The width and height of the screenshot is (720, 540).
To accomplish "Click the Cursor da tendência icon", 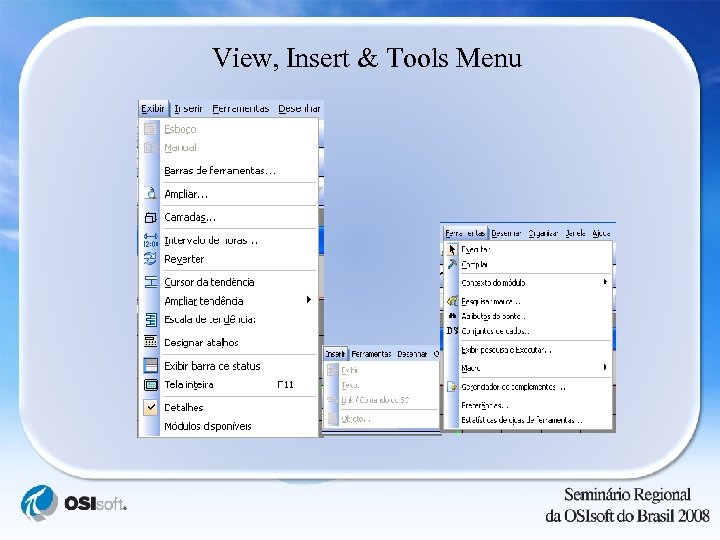I will tap(151, 282).
